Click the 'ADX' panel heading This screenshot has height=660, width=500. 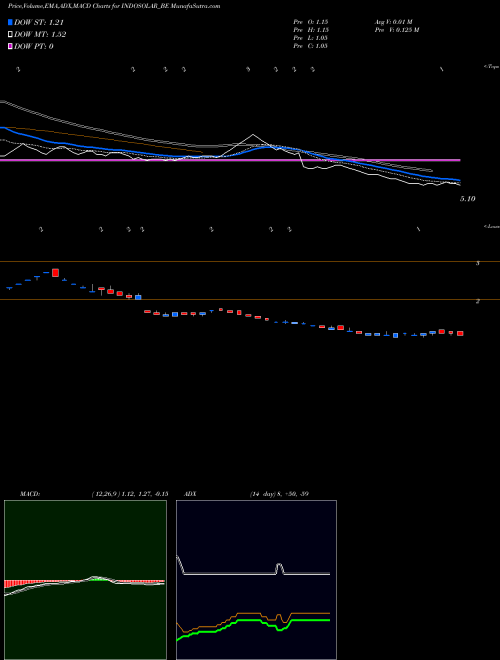click(x=190, y=494)
